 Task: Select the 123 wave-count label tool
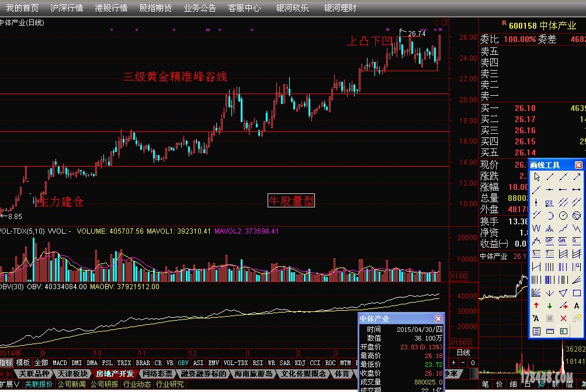coord(549,203)
